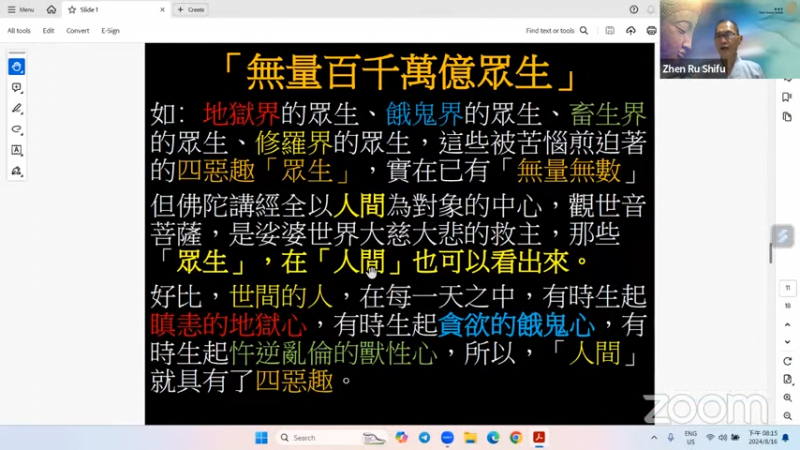The image size is (800, 450).
Task: Click the save document icon
Action: [610, 31]
